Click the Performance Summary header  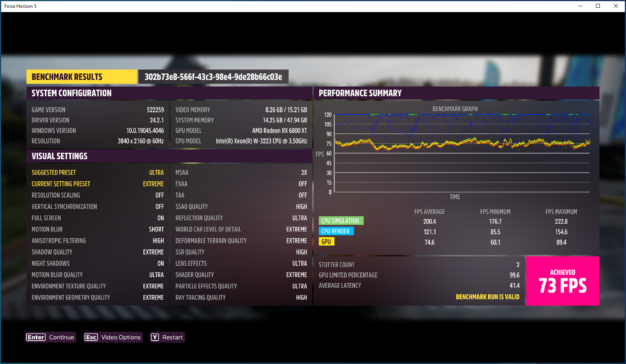click(456, 93)
